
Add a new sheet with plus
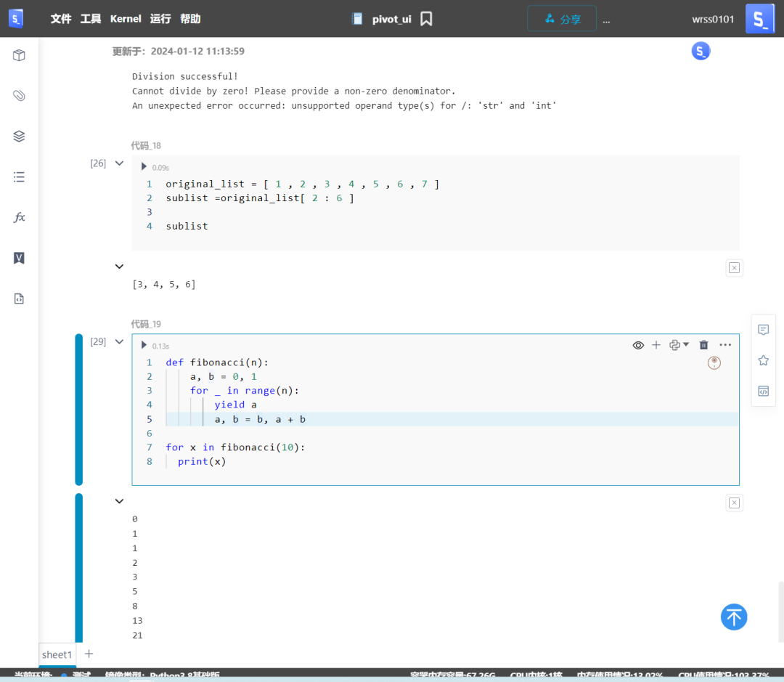pyautogui.click(x=89, y=654)
